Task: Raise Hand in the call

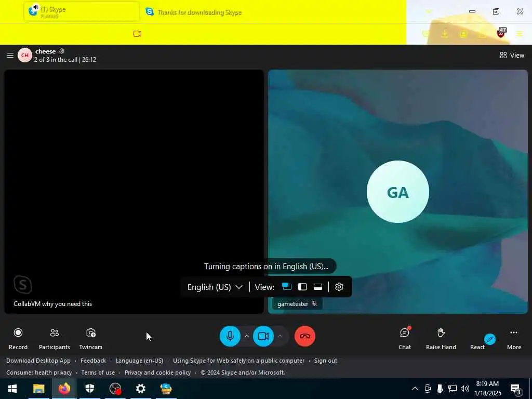Action: (441, 339)
